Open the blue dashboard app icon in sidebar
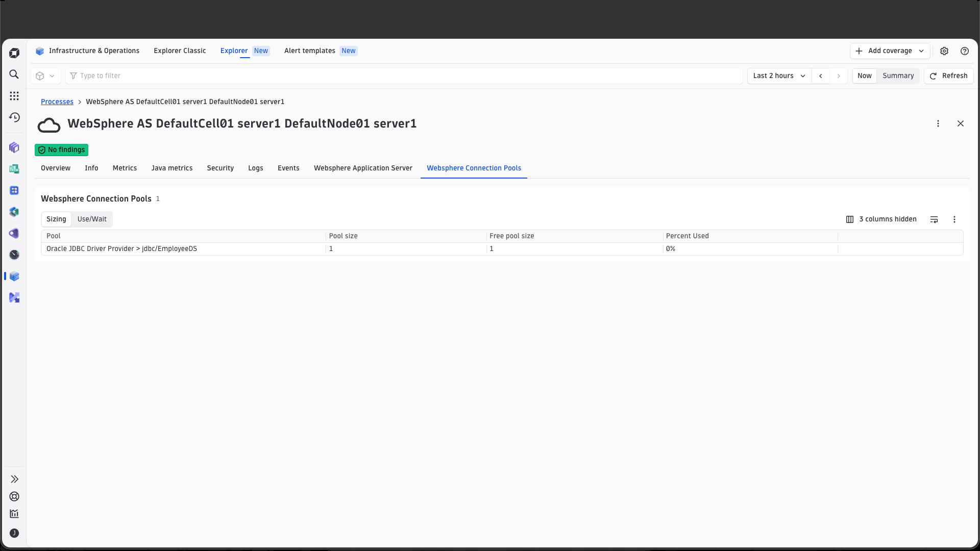Image resolution: width=980 pixels, height=551 pixels. pyautogui.click(x=14, y=190)
